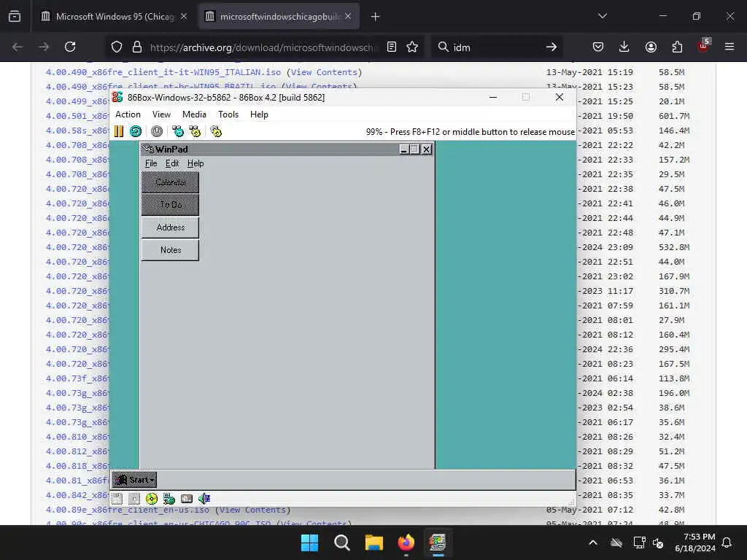Click the WinPad title bar icon
Viewport: 747px width, 560px height.
point(147,149)
